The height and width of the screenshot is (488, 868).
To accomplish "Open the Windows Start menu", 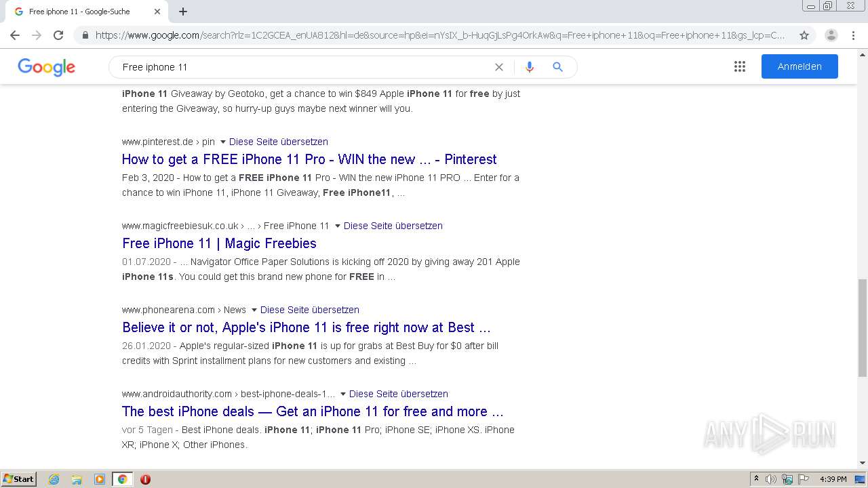I will pos(19,479).
